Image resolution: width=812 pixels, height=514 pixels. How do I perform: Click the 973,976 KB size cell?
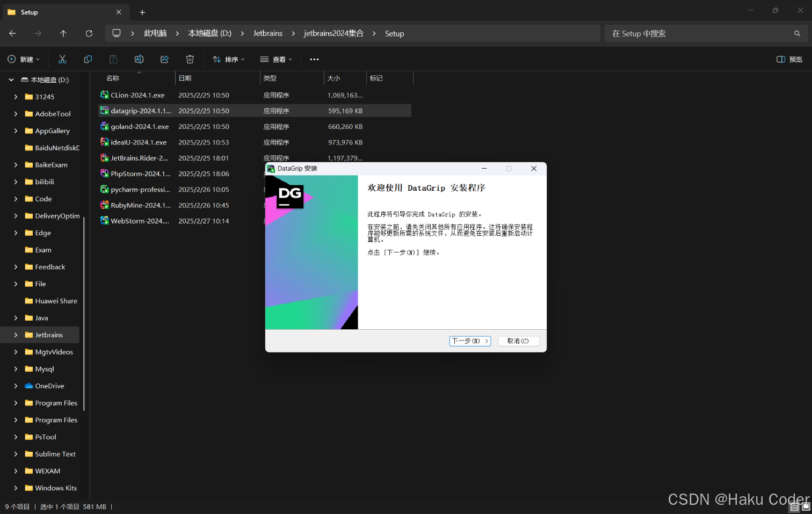click(345, 142)
